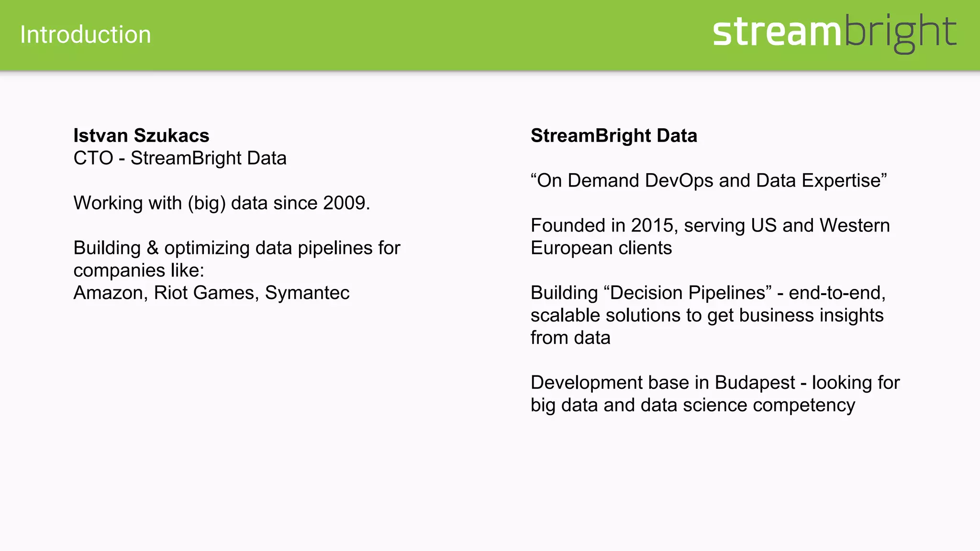Click the Istvan Szukacs name heading
The width and height of the screenshot is (980, 551).
click(x=141, y=136)
